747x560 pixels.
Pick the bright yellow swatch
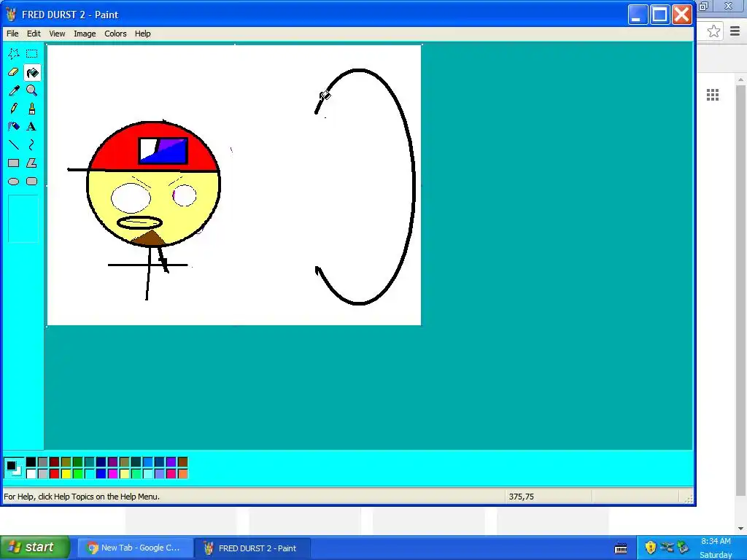tap(66, 473)
